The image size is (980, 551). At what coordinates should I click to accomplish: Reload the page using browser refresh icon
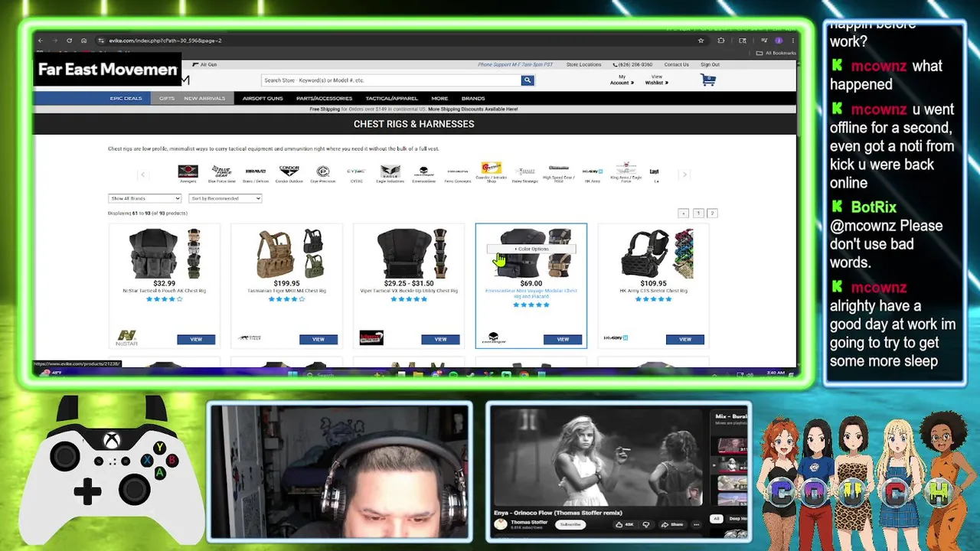[69, 41]
